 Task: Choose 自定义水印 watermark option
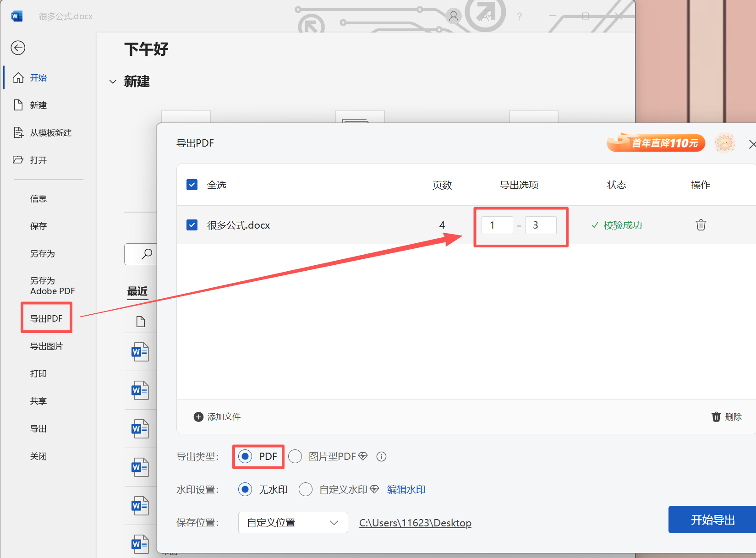coord(306,489)
